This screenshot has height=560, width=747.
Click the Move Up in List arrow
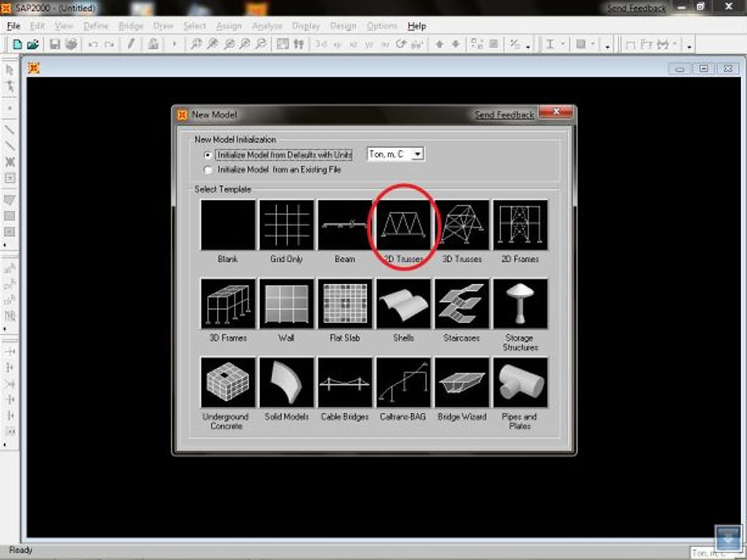tap(439, 44)
